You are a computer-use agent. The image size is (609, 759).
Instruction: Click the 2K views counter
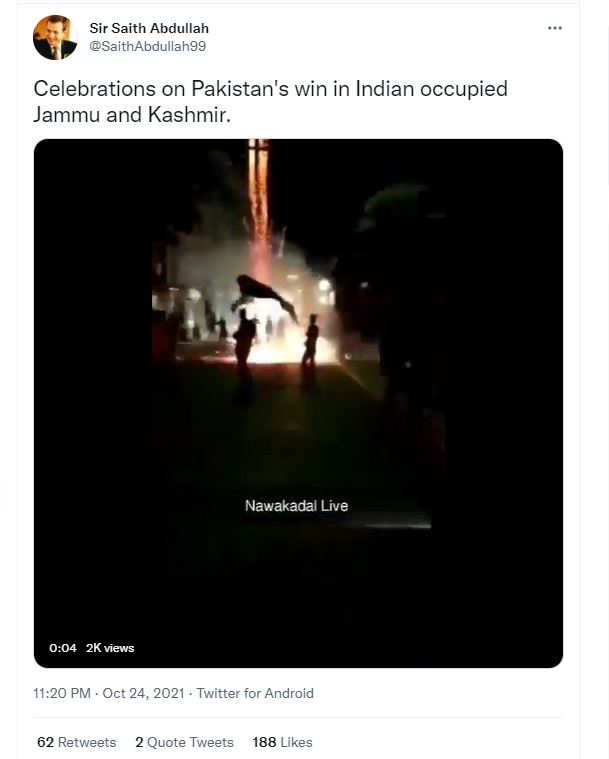coord(110,648)
